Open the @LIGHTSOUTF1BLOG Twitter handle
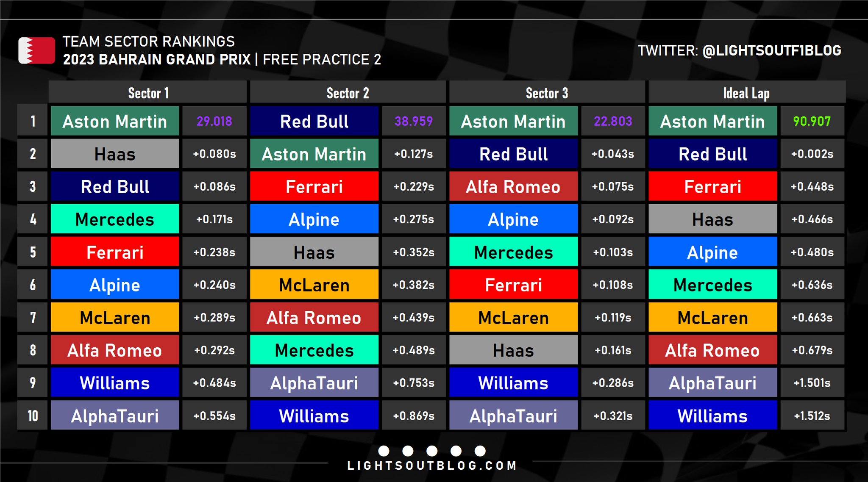The image size is (868, 482). (x=771, y=50)
